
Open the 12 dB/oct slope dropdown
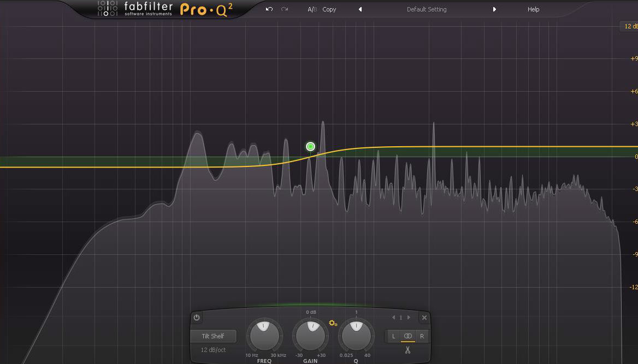click(213, 350)
